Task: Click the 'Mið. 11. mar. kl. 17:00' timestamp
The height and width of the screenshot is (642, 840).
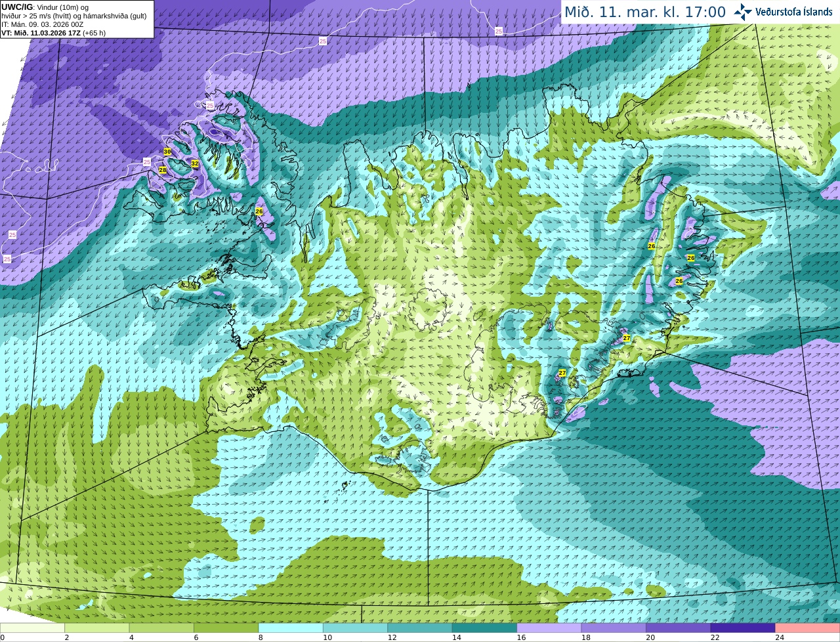Action: pos(645,12)
